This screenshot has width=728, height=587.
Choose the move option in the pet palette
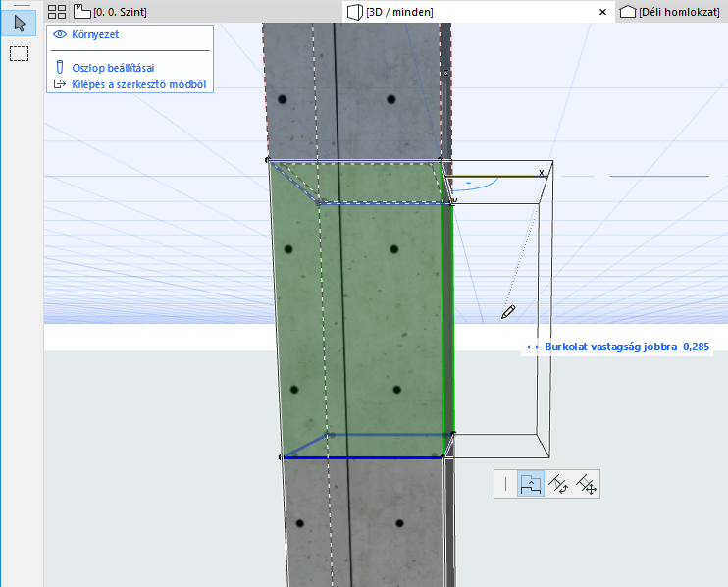point(587,483)
